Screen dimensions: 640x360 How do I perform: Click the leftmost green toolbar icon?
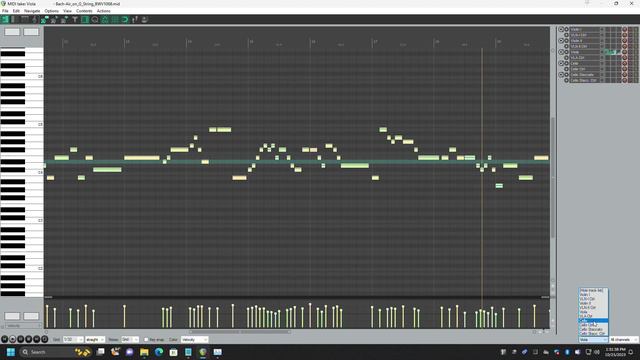pos(5,20)
